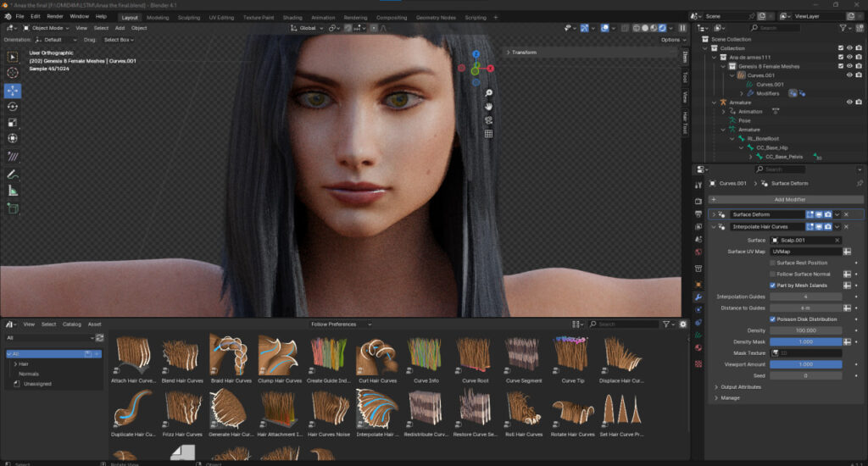Open the Select Box drag dropdown
This screenshot has height=466, width=868.
coord(119,40)
